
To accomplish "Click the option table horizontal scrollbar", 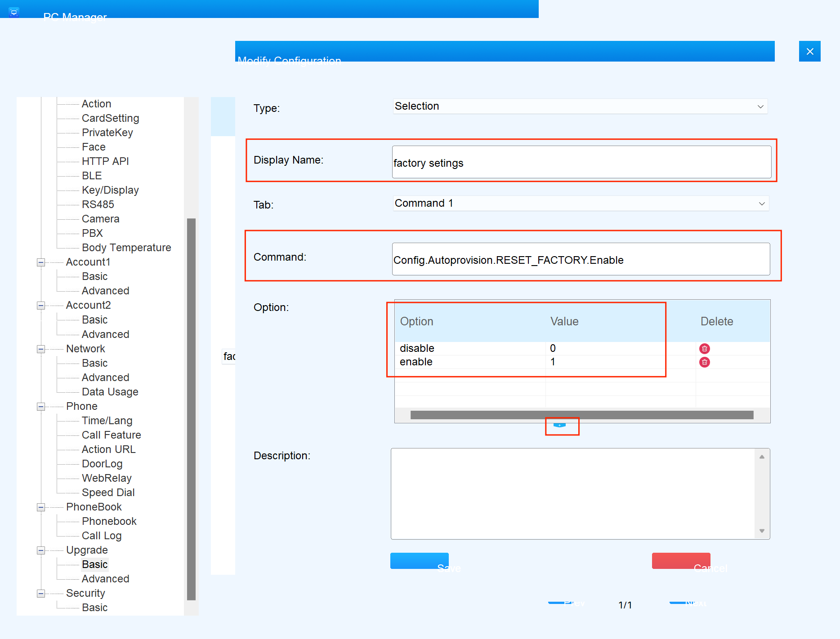I will [x=582, y=415].
